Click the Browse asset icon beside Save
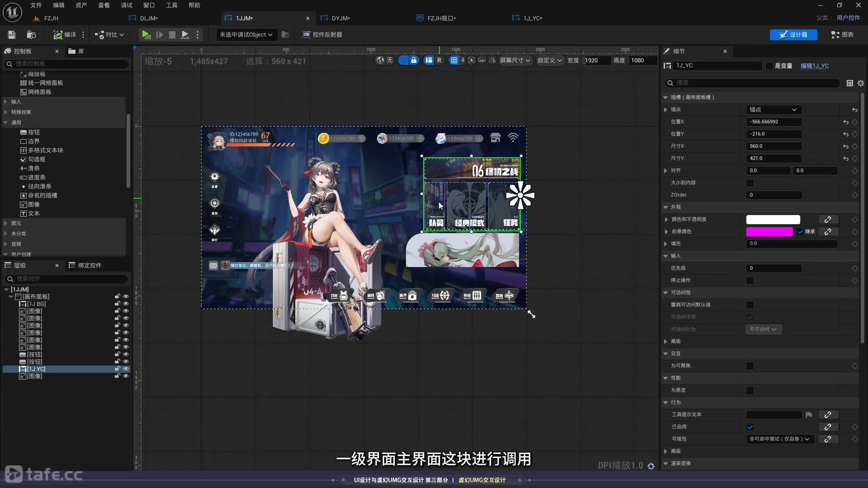Screen dimensions: 868x488 coord(31,35)
